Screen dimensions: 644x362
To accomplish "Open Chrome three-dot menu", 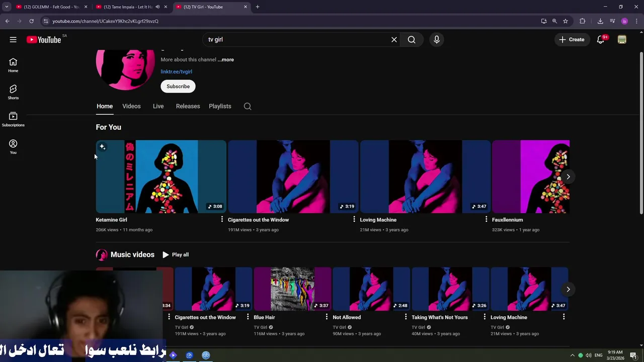I will (x=637, y=21).
